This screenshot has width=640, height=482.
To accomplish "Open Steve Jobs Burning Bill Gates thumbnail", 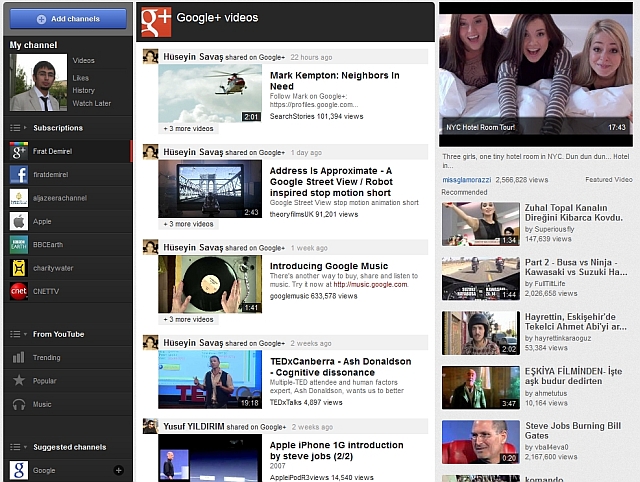I will (x=481, y=442).
